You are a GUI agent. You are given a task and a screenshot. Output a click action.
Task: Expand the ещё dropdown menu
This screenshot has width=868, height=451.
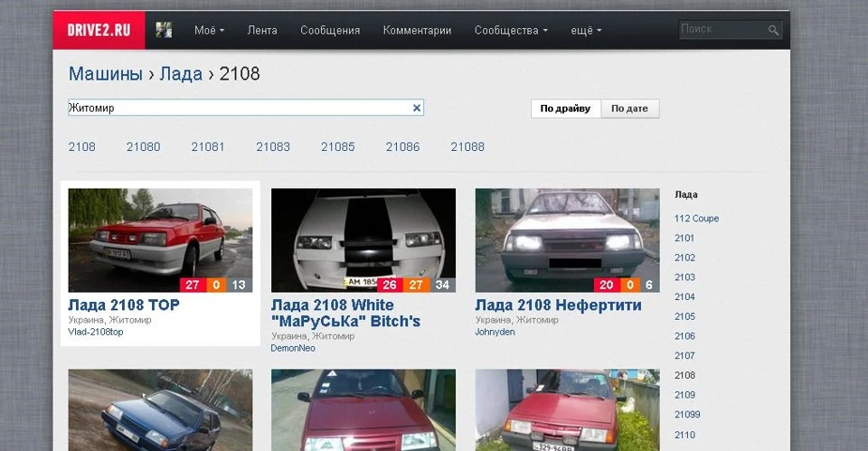click(586, 31)
